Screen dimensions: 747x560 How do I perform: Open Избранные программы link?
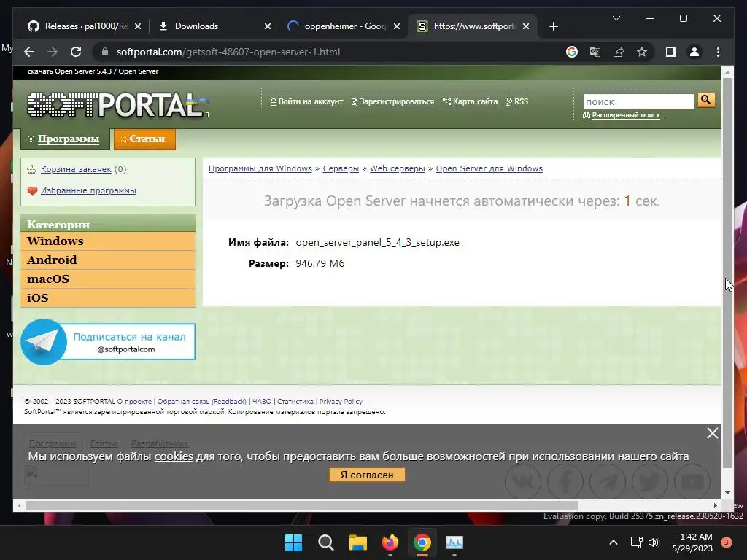click(88, 190)
